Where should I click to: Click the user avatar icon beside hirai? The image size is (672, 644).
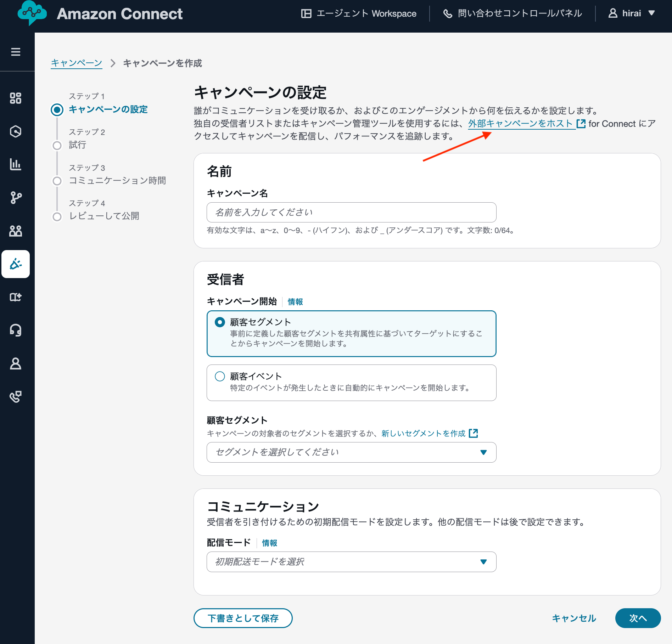[x=613, y=13]
